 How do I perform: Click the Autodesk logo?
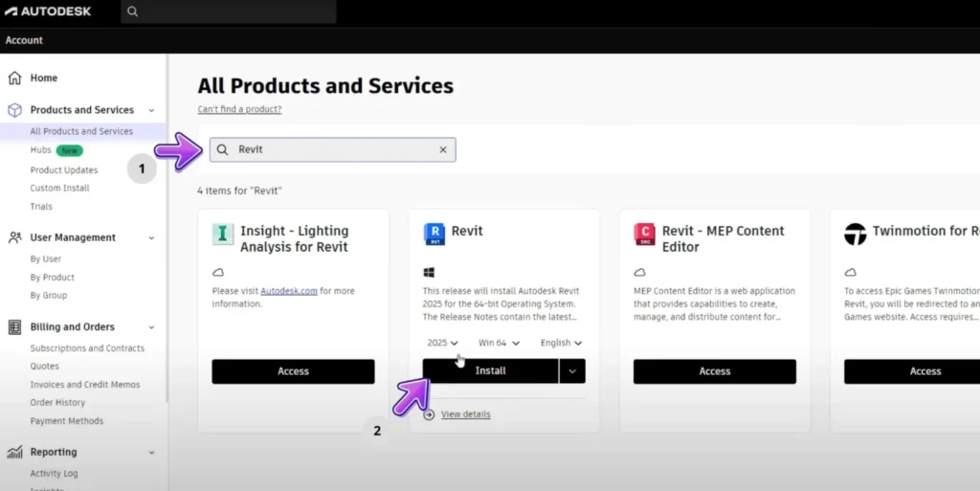click(x=48, y=11)
